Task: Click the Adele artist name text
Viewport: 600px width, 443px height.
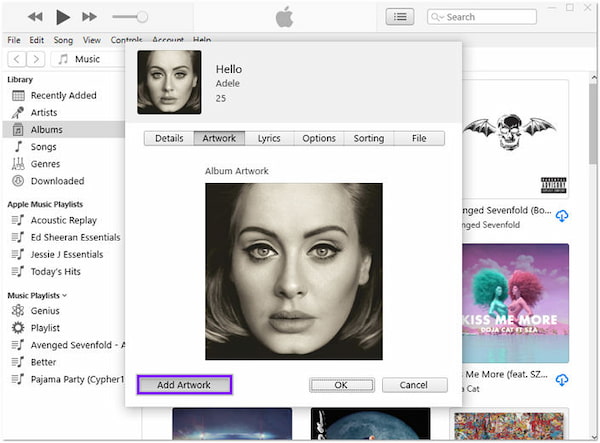Action: click(x=228, y=83)
